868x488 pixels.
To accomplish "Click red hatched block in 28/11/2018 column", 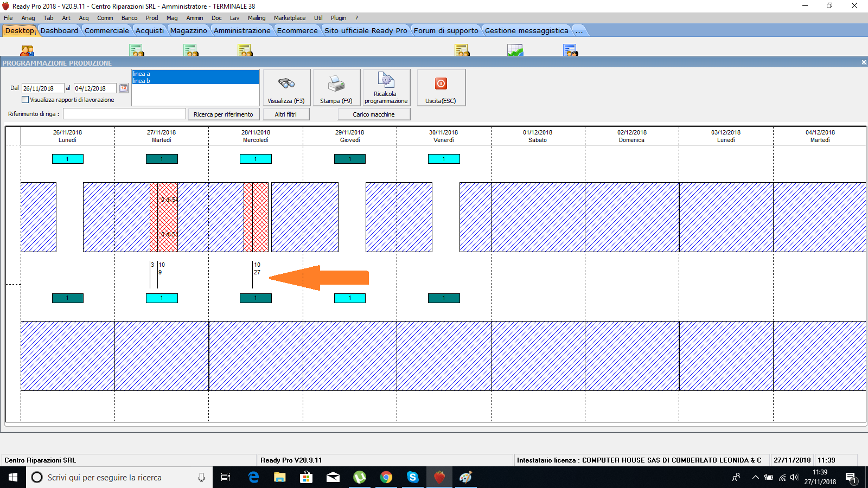I will tap(256, 217).
